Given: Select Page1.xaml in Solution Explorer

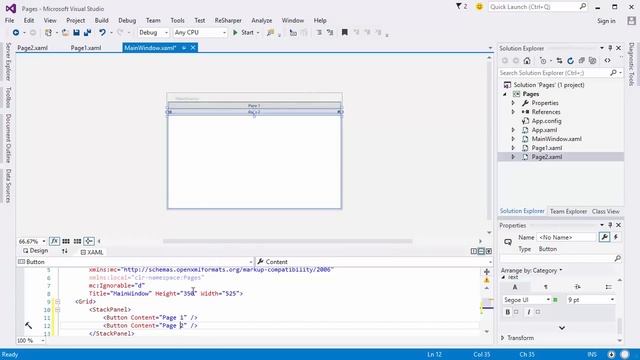Looking at the screenshot, I should (x=547, y=148).
